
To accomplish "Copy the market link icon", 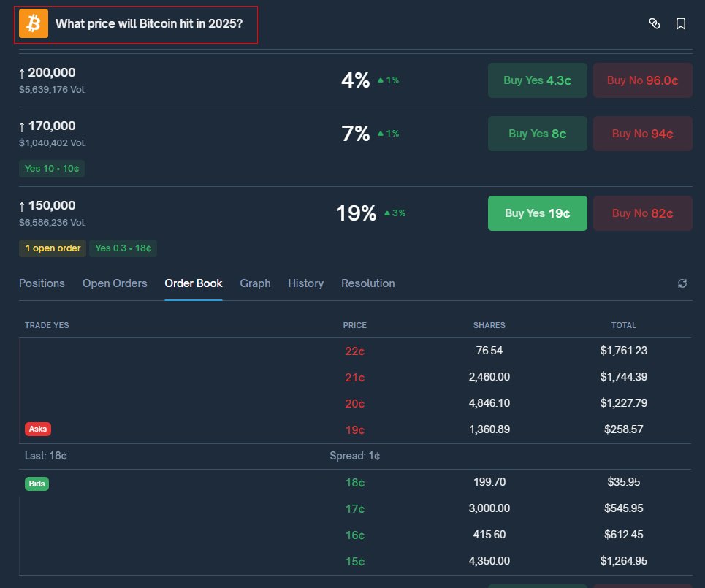I will click(655, 23).
